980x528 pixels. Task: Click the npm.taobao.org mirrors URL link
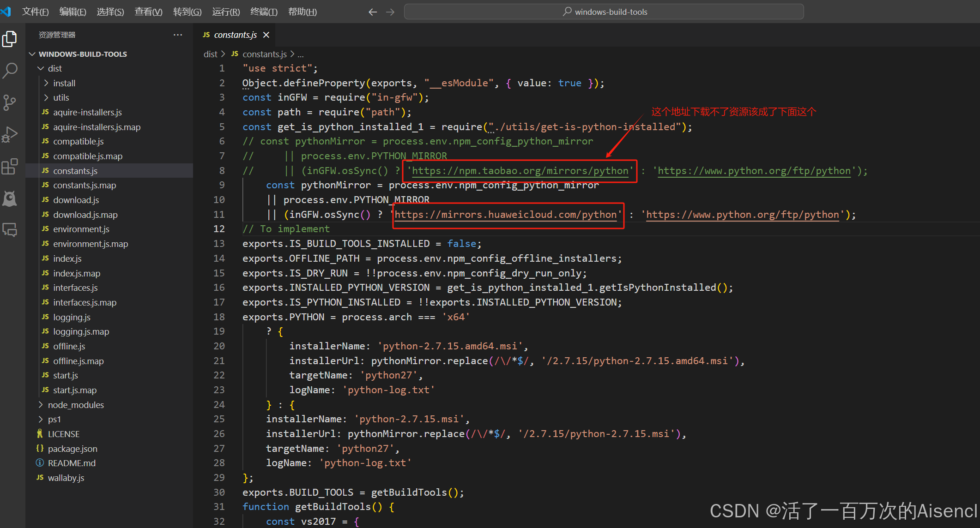(x=520, y=171)
